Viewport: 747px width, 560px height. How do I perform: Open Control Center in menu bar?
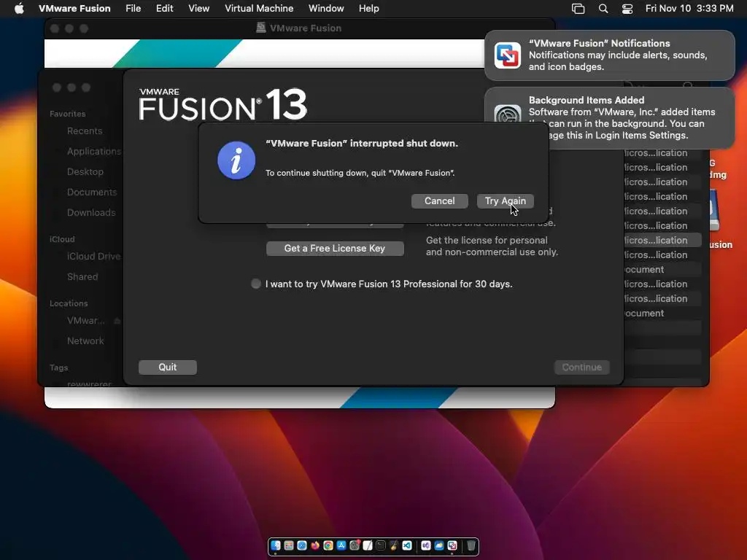tap(627, 8)
